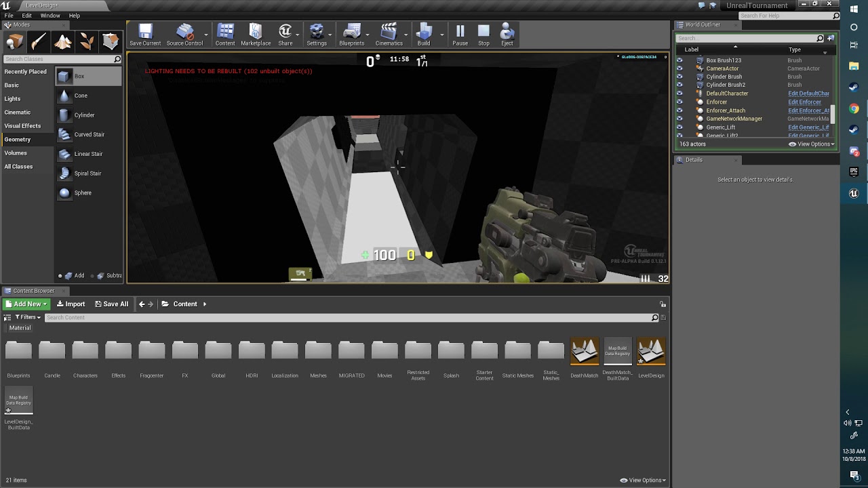Open Source Control from the toolbar
The height and width of the screenshot is (488, 868).
(184, 35)
